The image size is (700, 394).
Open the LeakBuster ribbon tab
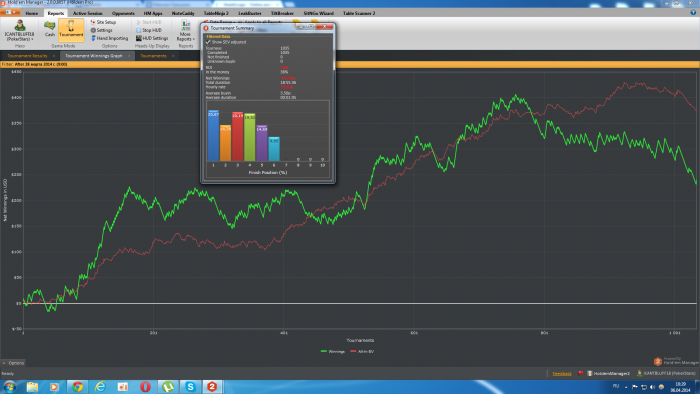(250, 13)
